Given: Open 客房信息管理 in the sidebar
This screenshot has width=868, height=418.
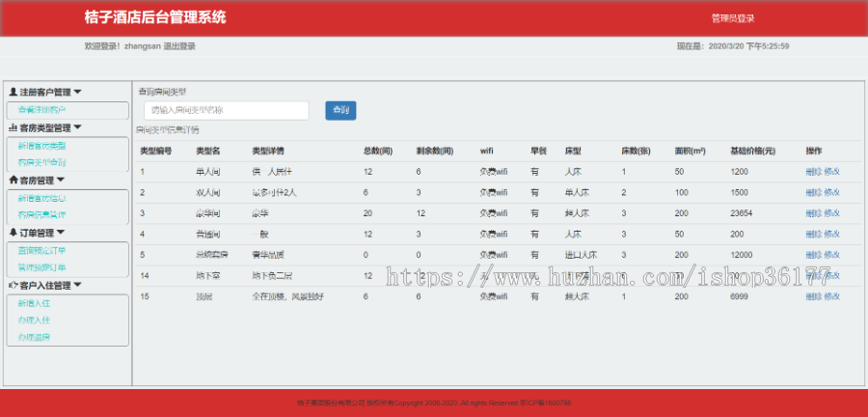Looking at the screenshot, I should [41, 214].
